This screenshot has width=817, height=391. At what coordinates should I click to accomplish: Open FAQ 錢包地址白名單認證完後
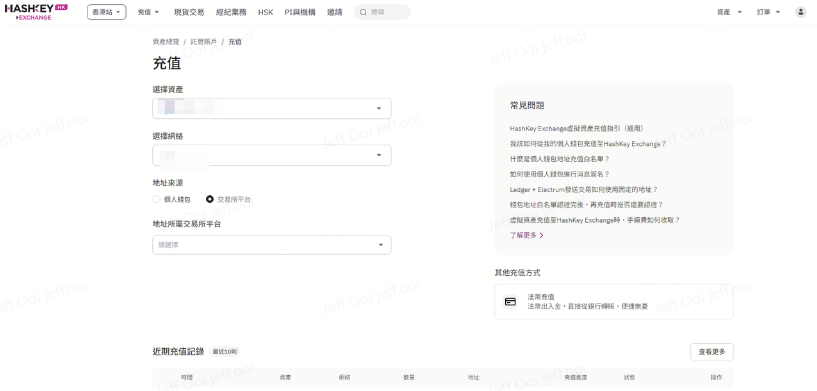tap(586, 205)
